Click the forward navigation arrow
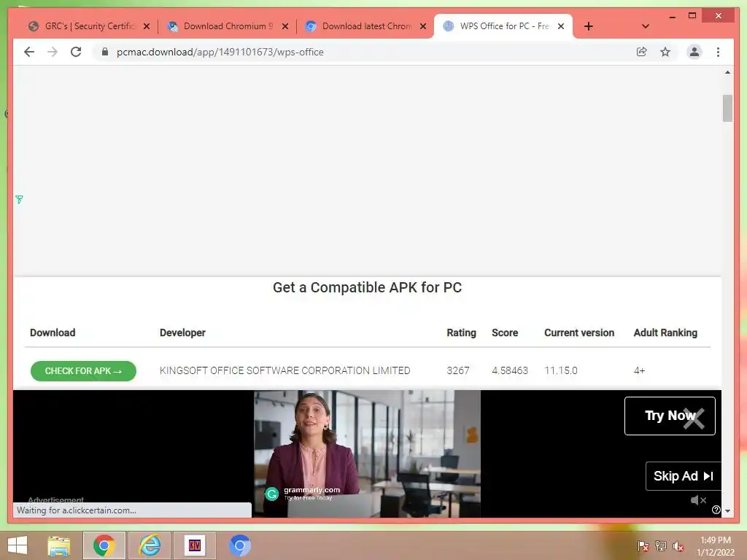The height and width of the screenshot is (560, 747). 53,52
